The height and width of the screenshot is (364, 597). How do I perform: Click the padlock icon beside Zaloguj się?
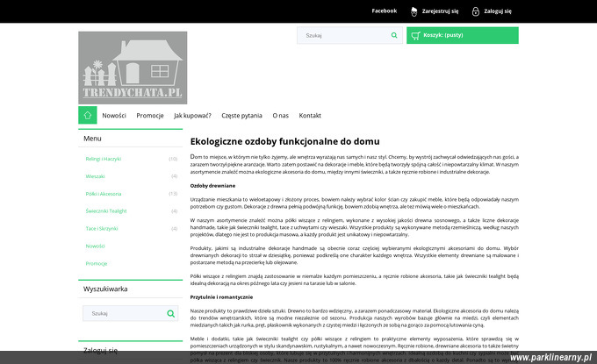click(476, 11)
